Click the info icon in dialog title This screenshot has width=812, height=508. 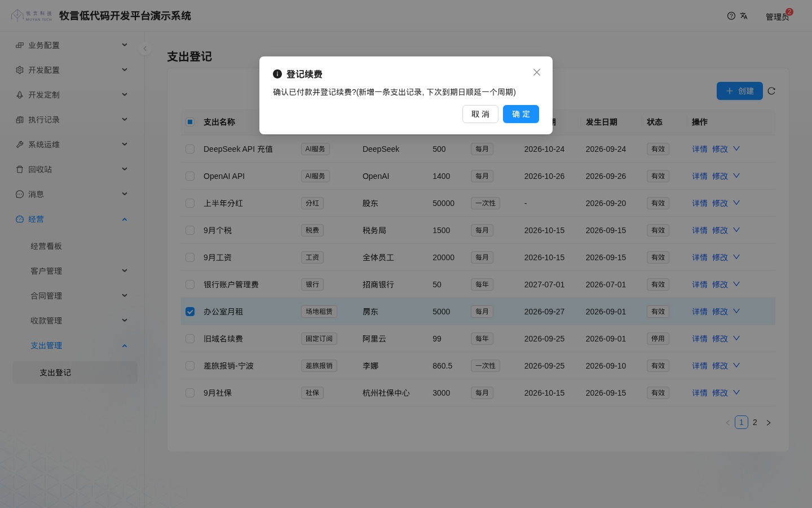coord(277,74)
